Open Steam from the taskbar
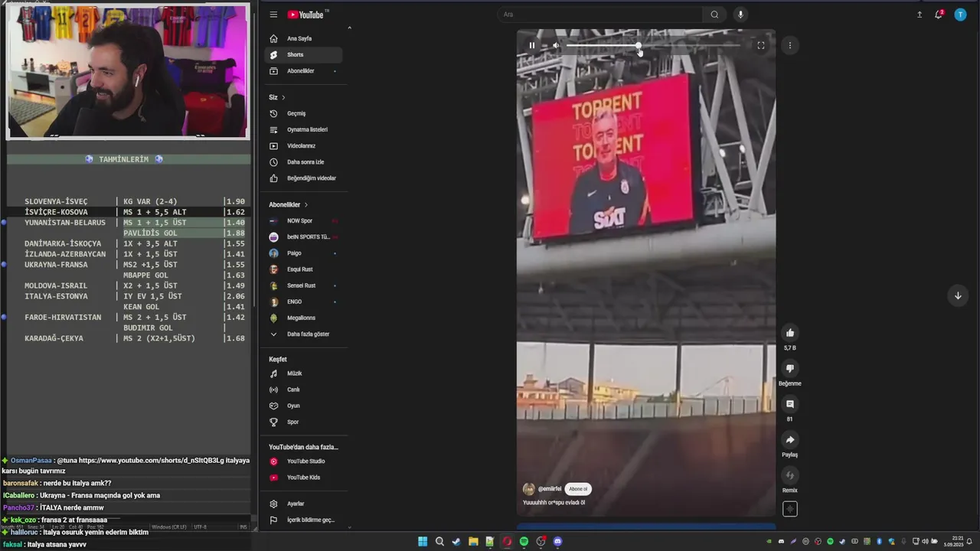This screenshot has width=980, height=551. 456,542
